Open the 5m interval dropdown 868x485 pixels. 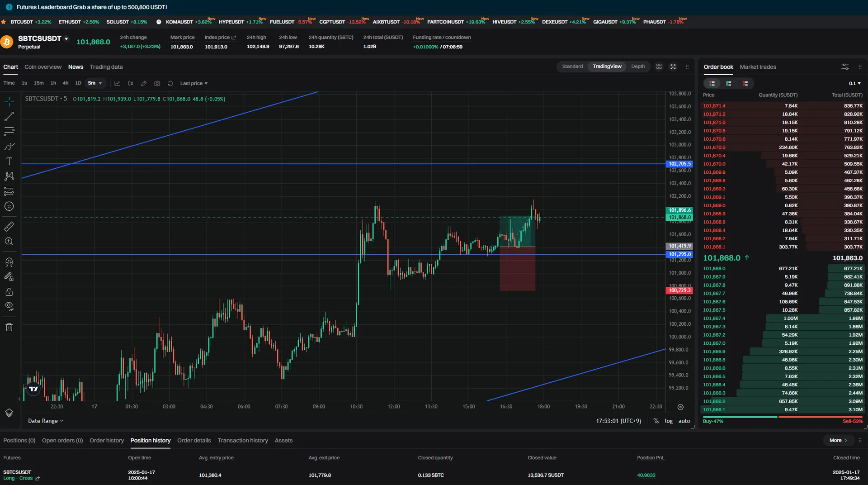pos(95,83)
